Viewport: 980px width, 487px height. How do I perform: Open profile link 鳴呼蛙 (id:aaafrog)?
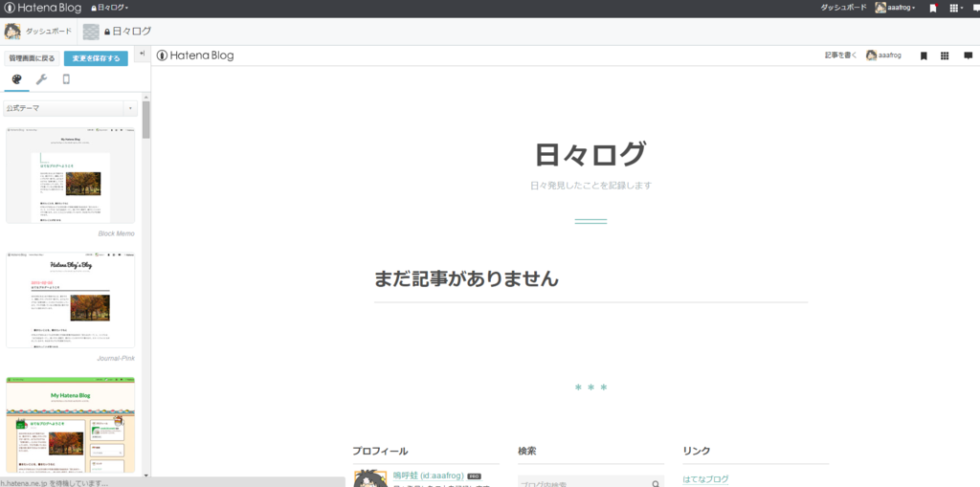428,476
